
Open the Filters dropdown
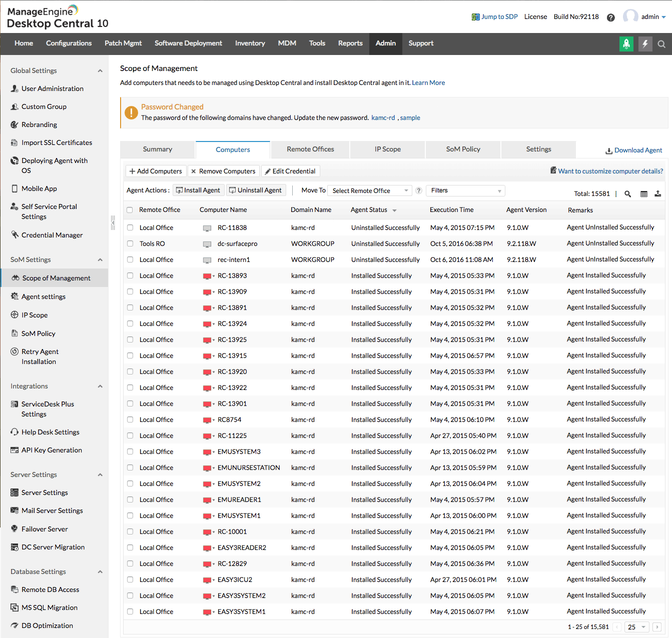coord(465,190)
